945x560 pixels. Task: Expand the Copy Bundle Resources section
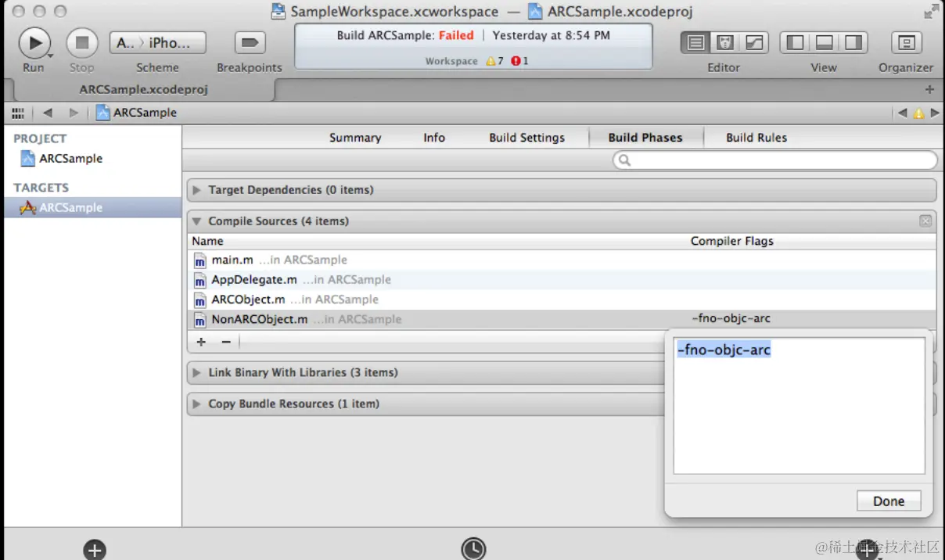point(196,404)
